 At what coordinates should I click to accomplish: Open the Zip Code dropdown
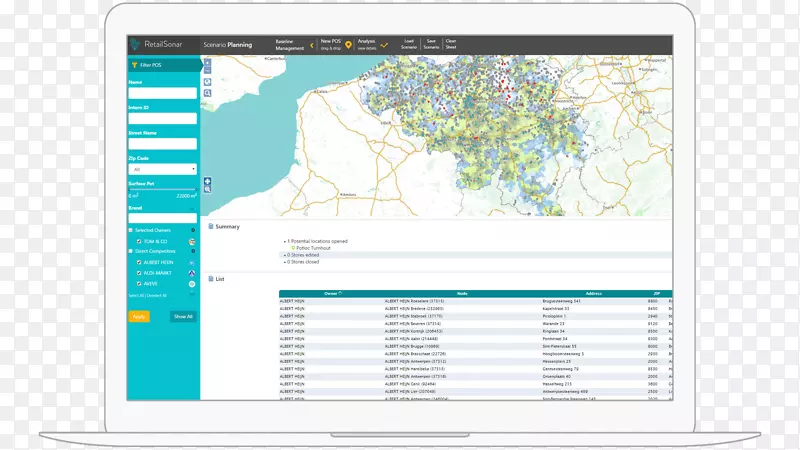click(x=162, y=169)
